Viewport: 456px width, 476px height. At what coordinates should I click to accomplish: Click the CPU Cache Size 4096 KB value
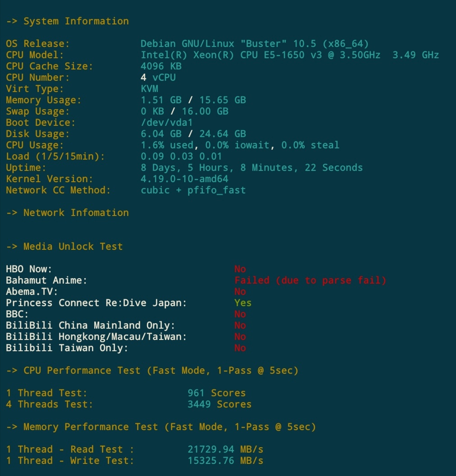point(162,66)
